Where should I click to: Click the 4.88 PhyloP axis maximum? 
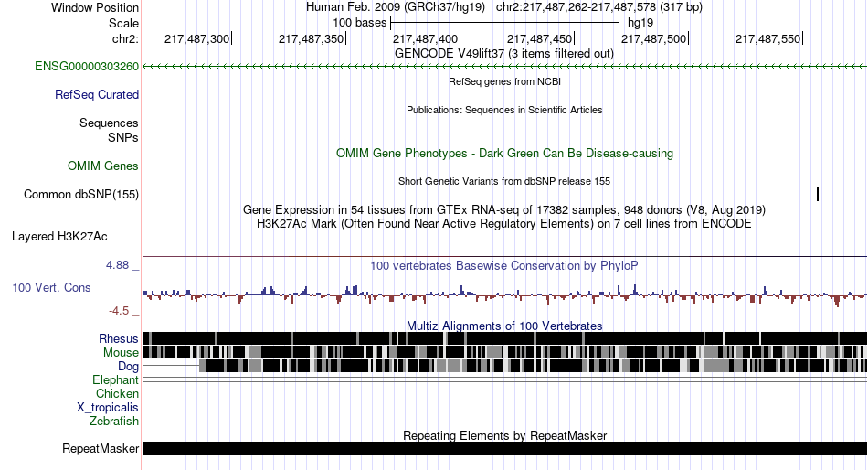coord(117,265)
